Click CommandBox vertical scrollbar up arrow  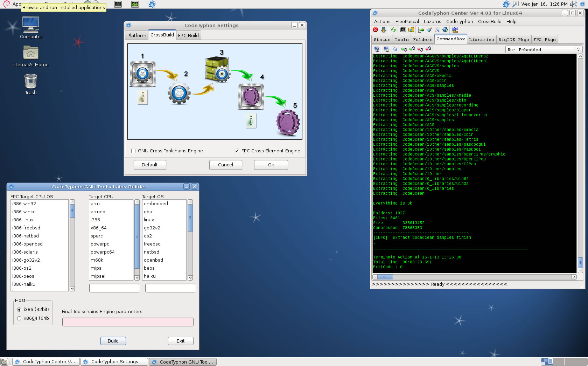(x=580, y=56)
